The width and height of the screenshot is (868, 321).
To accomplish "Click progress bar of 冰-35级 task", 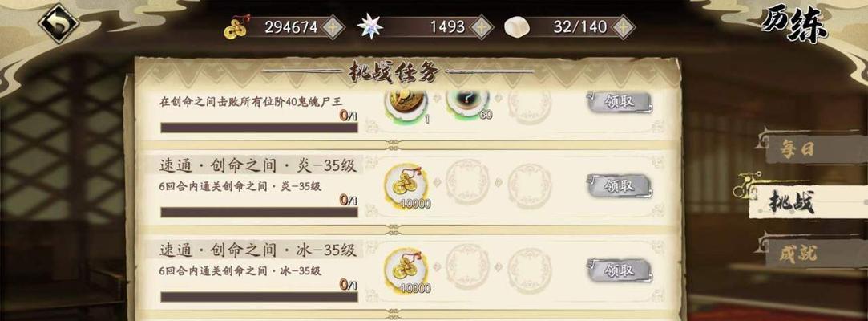I will (x=259, y=297).
